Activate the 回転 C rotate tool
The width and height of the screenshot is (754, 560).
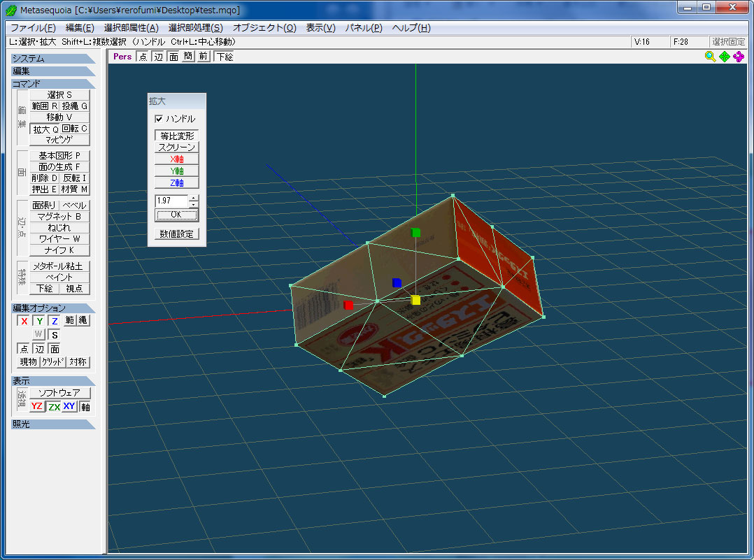[x=75, y=129]
